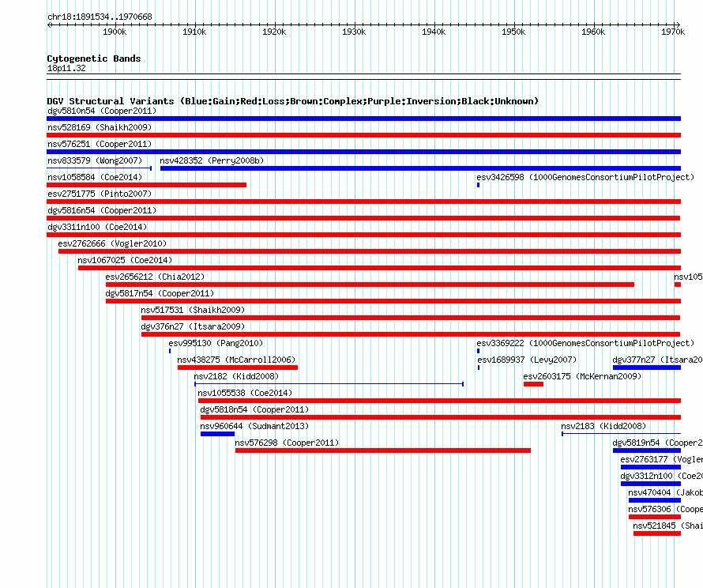Click the DGV Structural Variants track title

pos(293,101)
